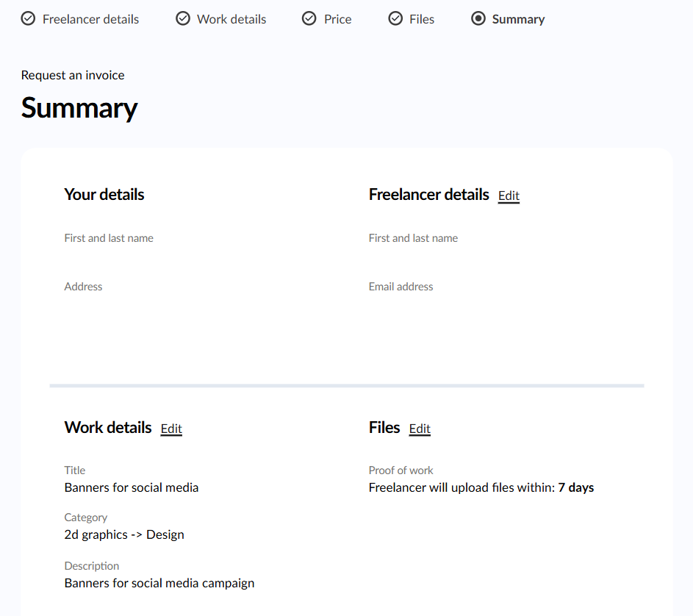Click the 'Banners for social media campaign' description
Viewport: 693px width, 616px height.
[x=159, y=583]
